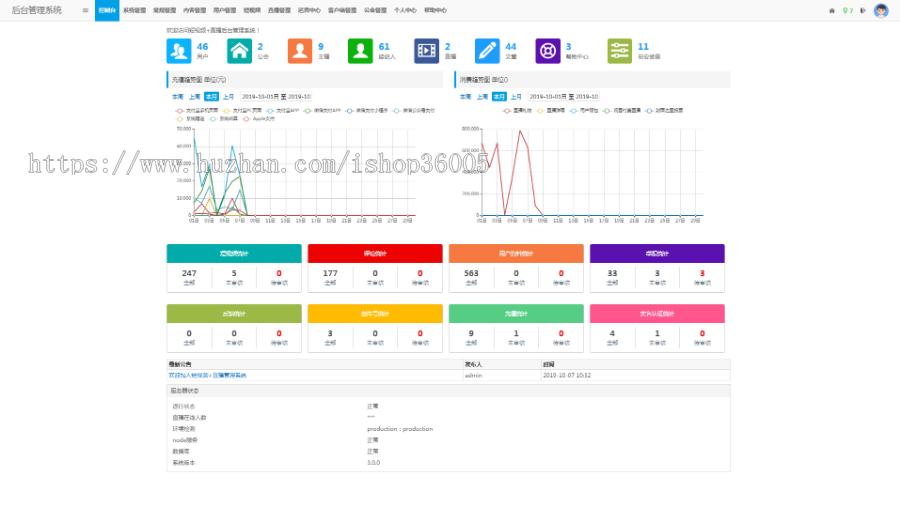Image resolution: width=900 pixels, height=506 pixels.
Task: Open the purple lifebuoy help icon
Action: (x=547, y=51)
